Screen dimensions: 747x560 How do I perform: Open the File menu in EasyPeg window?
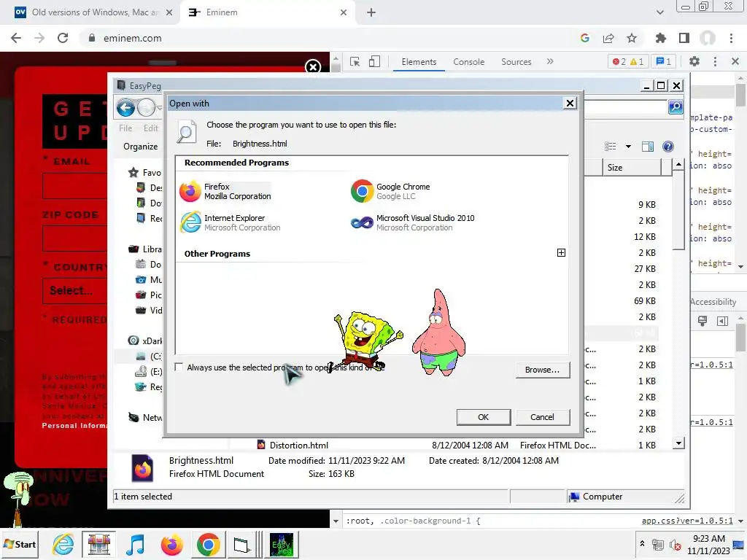[x=125, y=128]
